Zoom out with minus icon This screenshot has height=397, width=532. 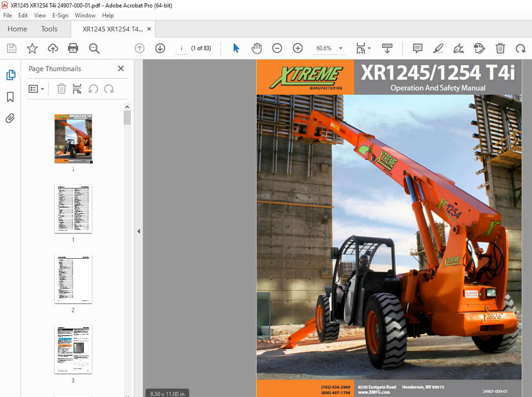click(277, 48)
